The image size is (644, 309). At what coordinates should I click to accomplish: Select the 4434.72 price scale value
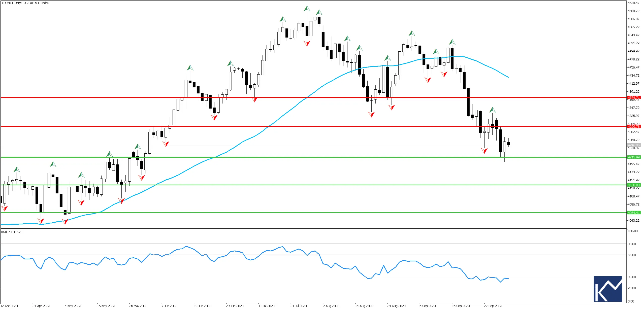[633, 76]
